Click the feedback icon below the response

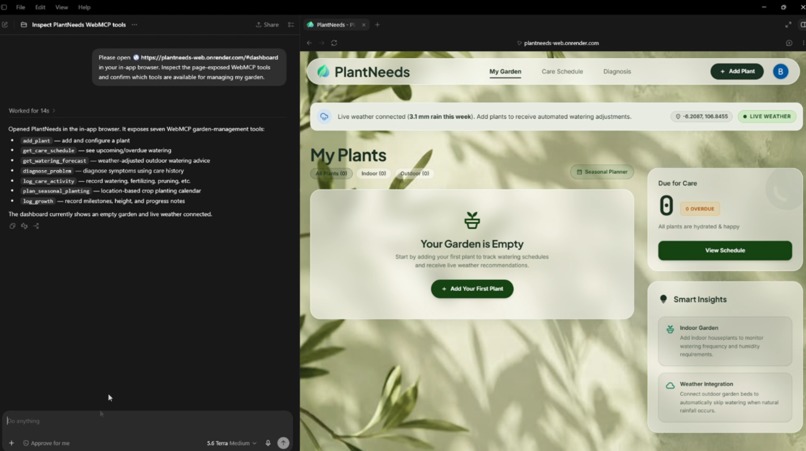(24, 226)
